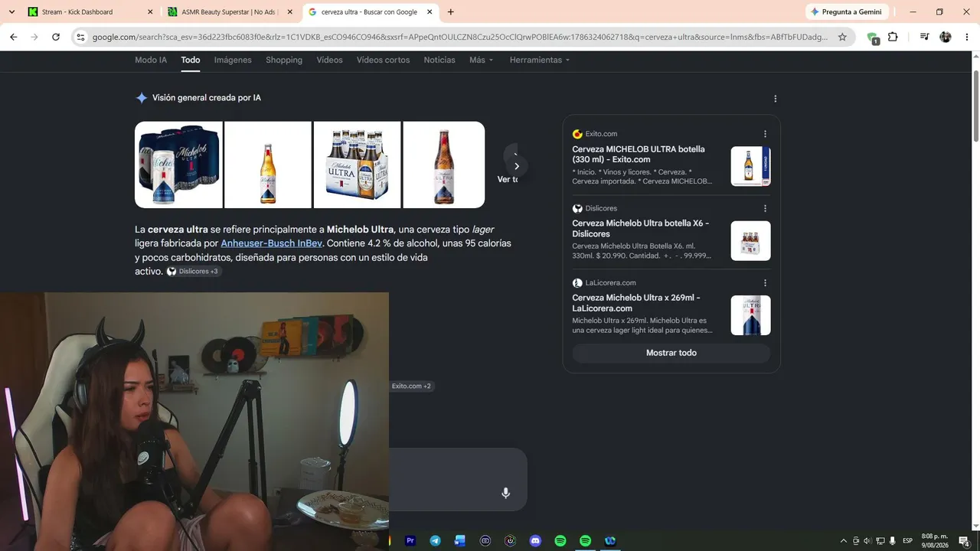The image size is (980, 551).
Task: Open the taskbar clock showing 8:08 p. m.
Action: coord(935,541)
